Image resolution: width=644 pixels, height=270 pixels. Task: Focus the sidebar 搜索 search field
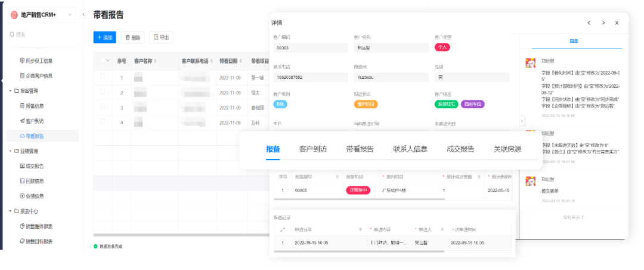pos(41,35)
